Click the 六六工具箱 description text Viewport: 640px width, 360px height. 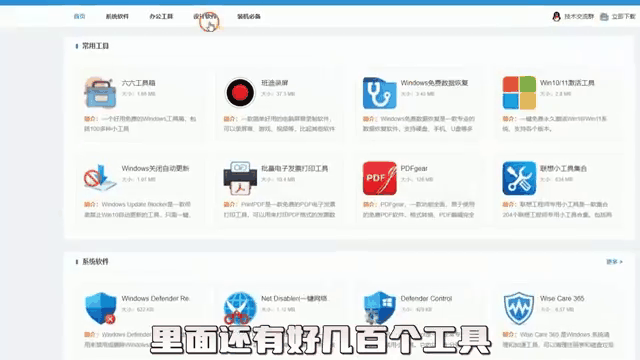click(x=140, y=124)
